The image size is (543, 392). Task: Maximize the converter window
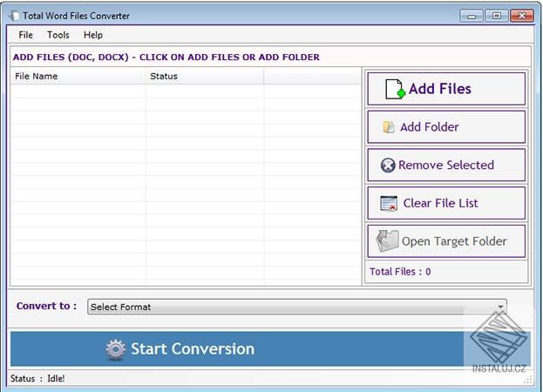(x=496, y=16)
